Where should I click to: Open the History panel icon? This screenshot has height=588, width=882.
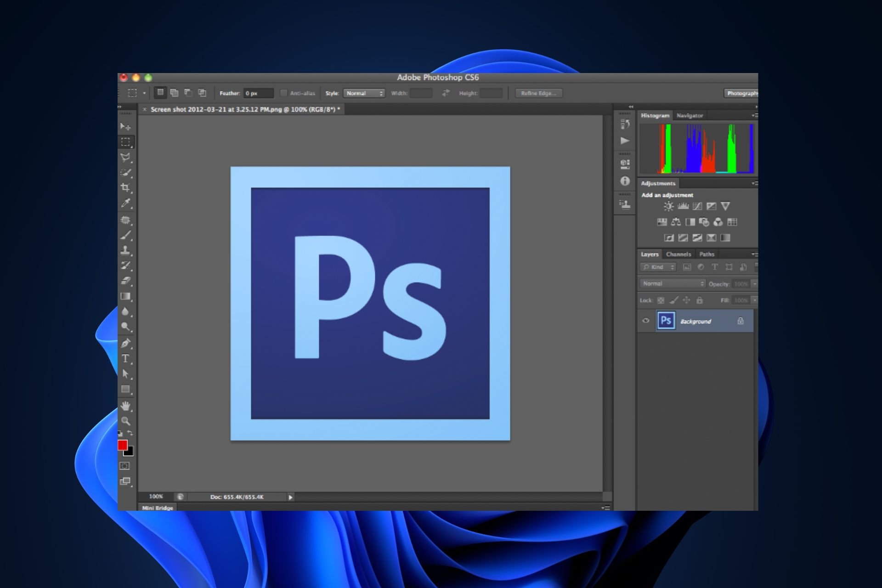coord(625,124)
